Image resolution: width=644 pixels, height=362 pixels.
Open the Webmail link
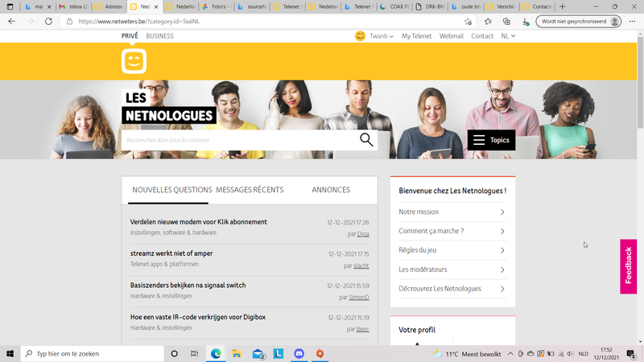pos(452,36)
